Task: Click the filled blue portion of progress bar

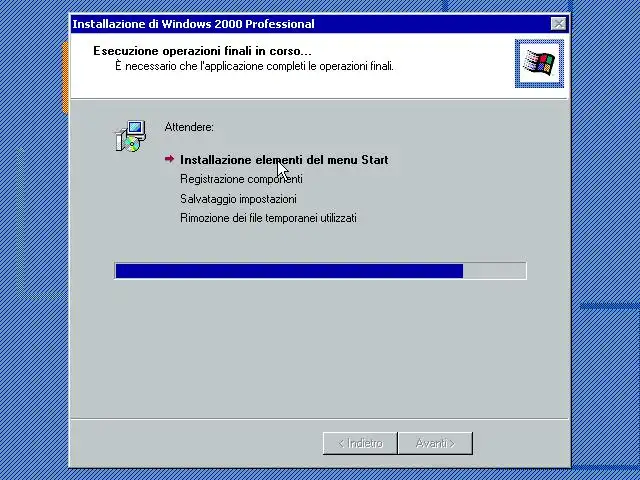Action: click(289, 271)
